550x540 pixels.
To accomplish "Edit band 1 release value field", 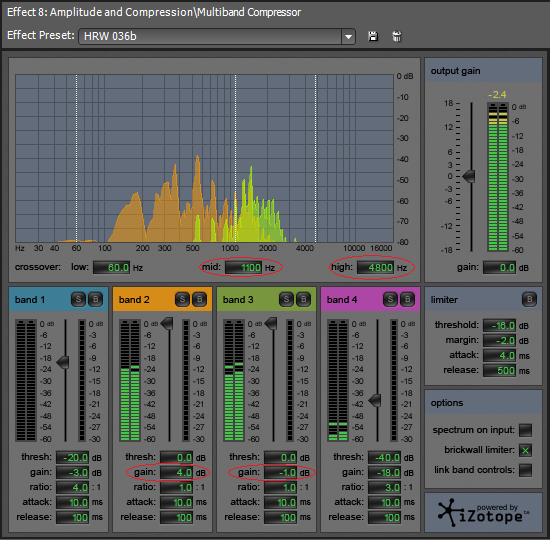I will coord(72,517).
